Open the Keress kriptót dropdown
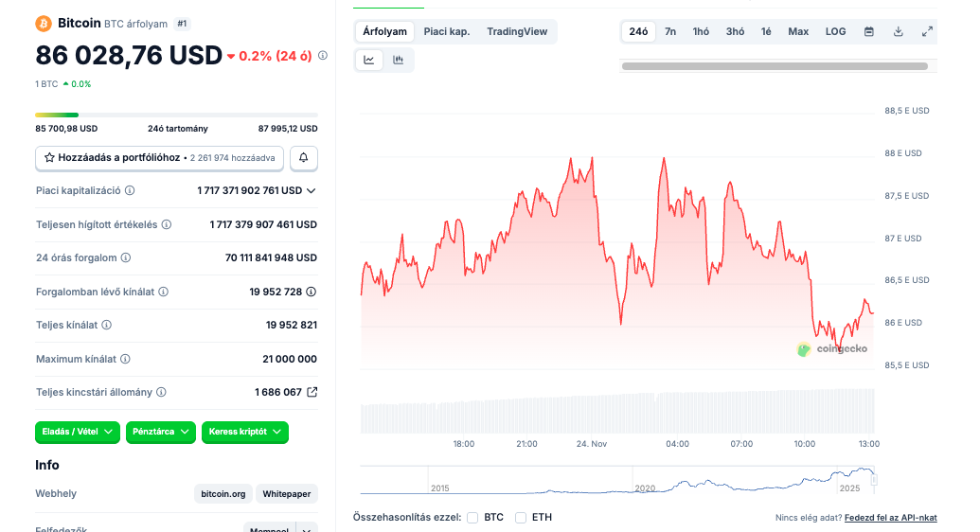This screenshot has height=532, width=980. pos(245,432)
